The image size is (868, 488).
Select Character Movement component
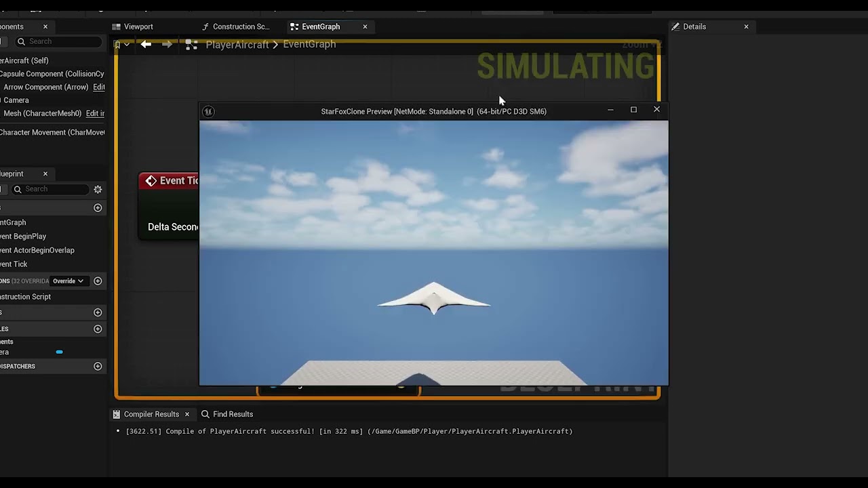[x=52, y=132]
